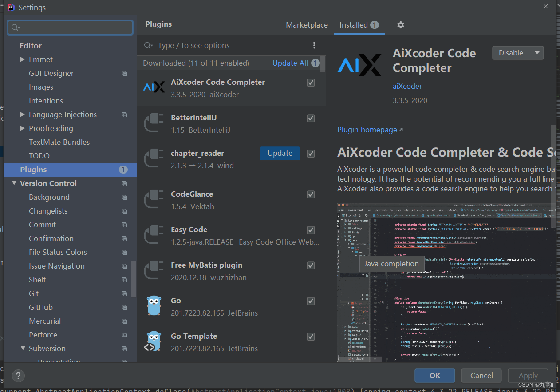Disable the BetterIntelliJ plugin checkbox

point(311,118)
